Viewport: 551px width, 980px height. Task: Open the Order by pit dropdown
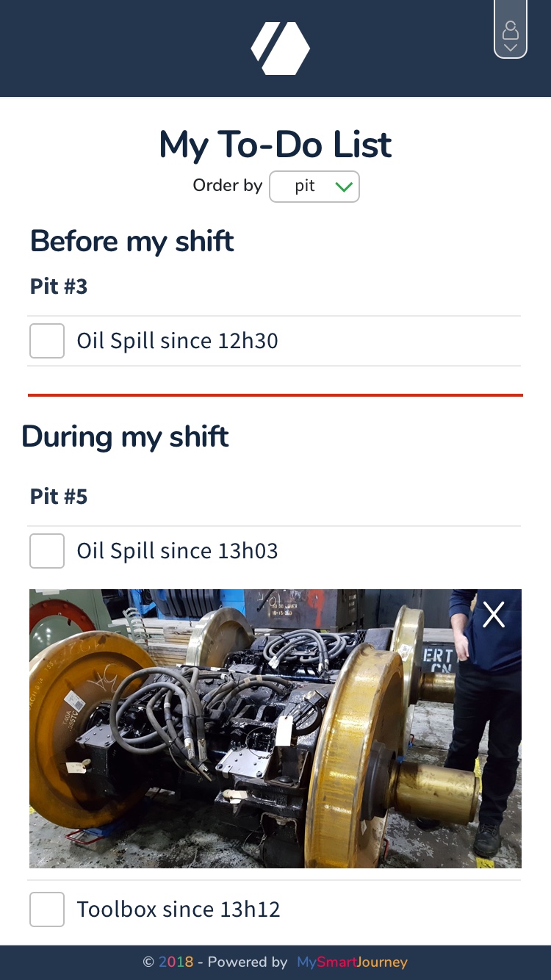[x=314, y=187]
